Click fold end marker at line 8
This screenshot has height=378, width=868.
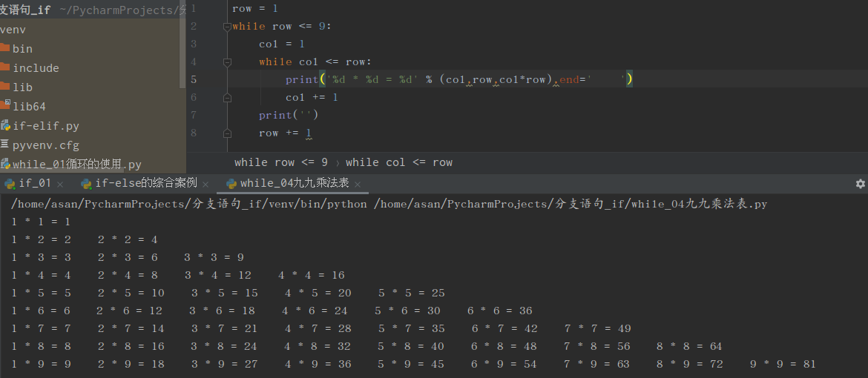(x=227, y=133)
